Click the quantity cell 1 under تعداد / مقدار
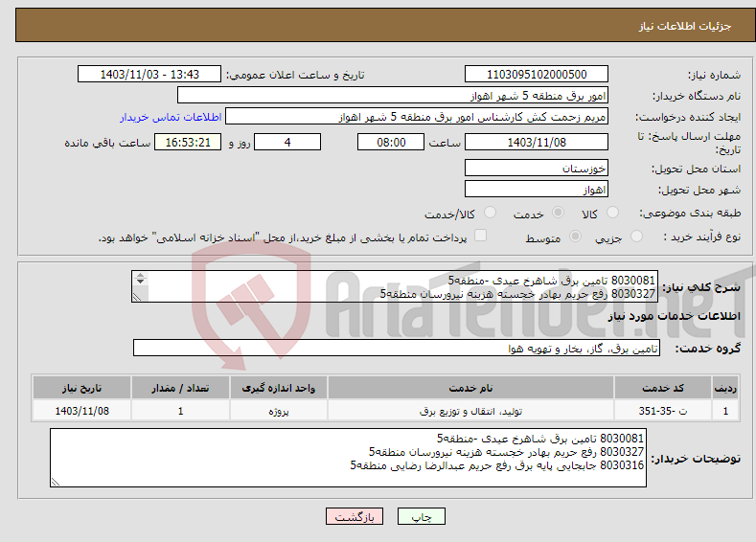The height and width of the screenshot is (542, 756). coord(180,411)
